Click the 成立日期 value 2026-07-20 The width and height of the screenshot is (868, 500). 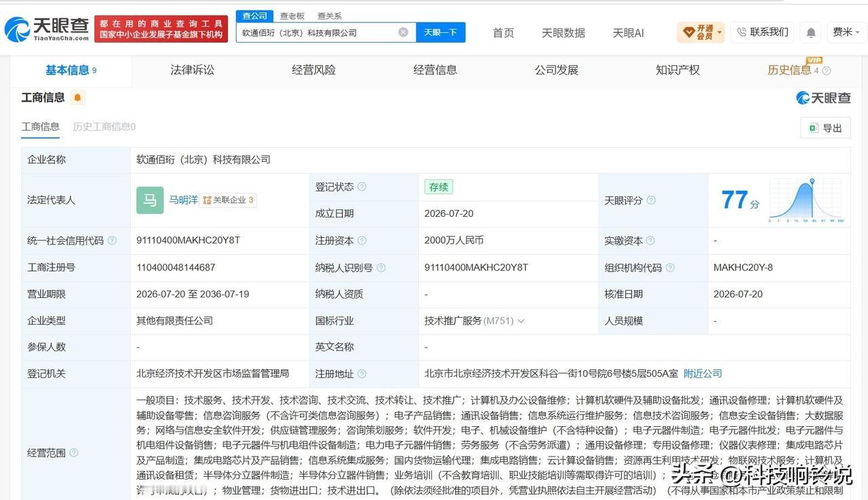449,213
